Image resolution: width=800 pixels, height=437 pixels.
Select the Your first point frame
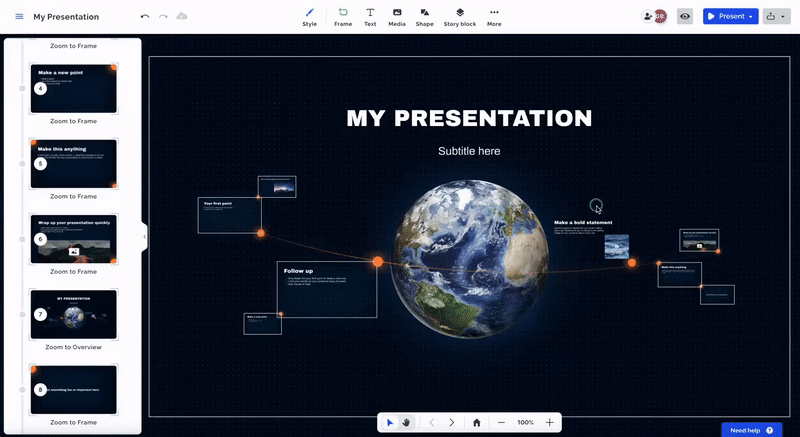[230, 215]
